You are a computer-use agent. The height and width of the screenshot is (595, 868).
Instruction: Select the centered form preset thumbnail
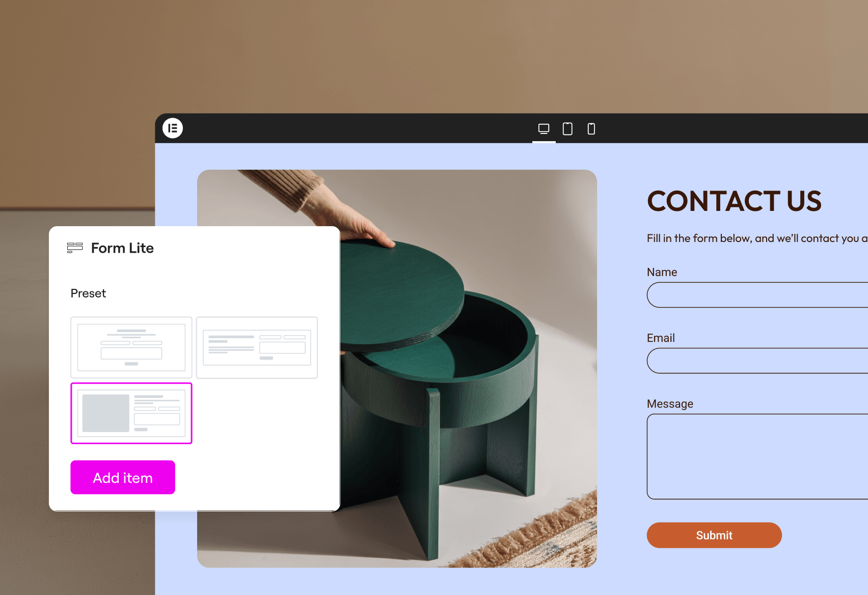[131, 347]
